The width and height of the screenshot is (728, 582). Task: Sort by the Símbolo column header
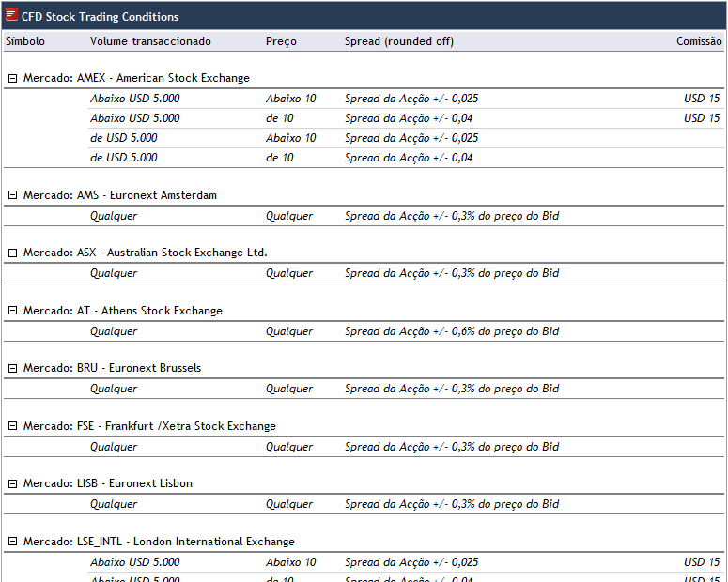[25, 41]
